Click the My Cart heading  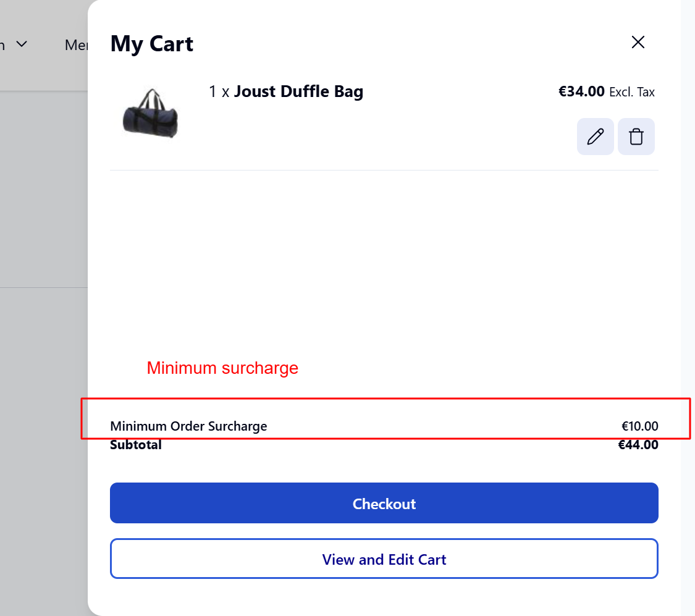[x=151, y=44]
